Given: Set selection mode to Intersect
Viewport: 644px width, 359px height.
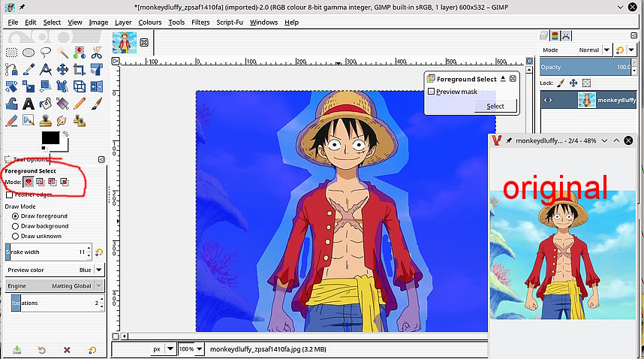Looking at the screenshot, I should [x=64, y=182].
